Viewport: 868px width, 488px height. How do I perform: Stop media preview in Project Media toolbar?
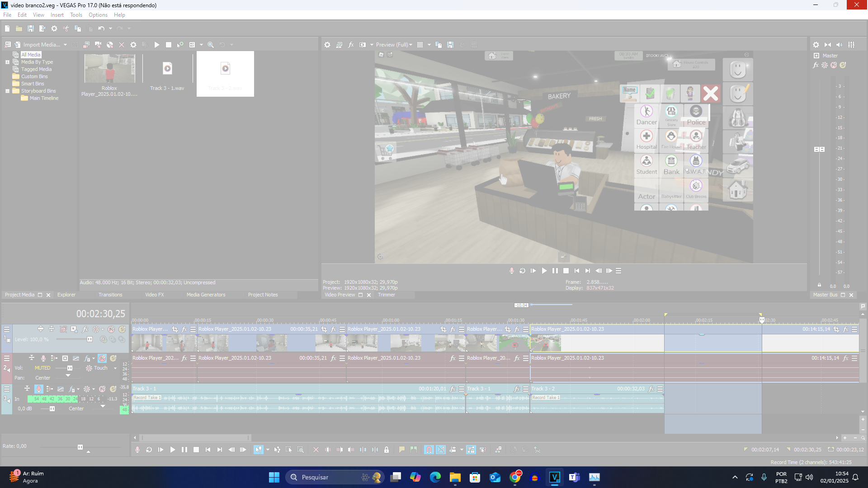point(169,45)
